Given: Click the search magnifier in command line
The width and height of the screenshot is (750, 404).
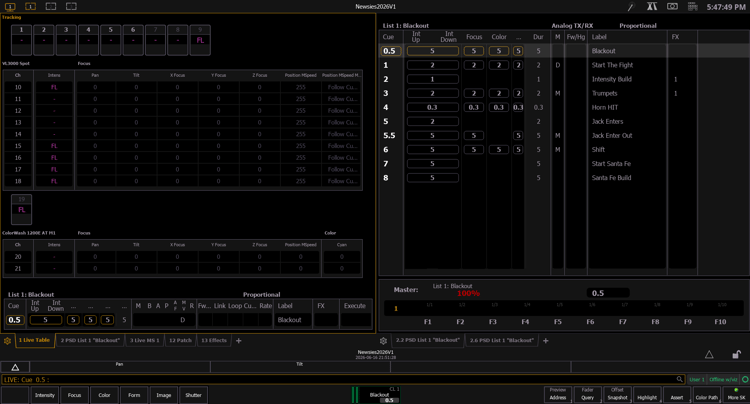Looking at the screenshot, I should coord(680,379).
